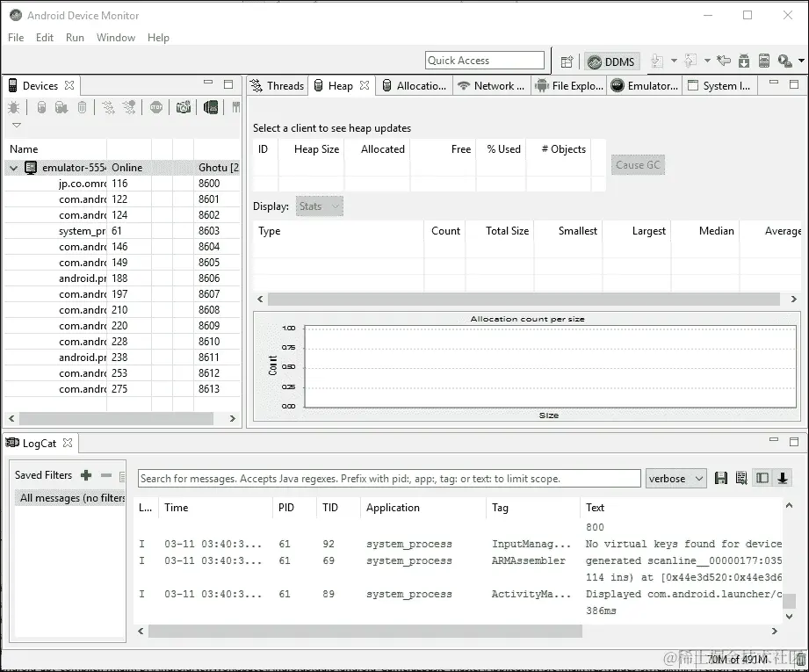Click the Android Virtual Device Manager icon
This screenshot has width=809, height=672.
pos(764,61)
